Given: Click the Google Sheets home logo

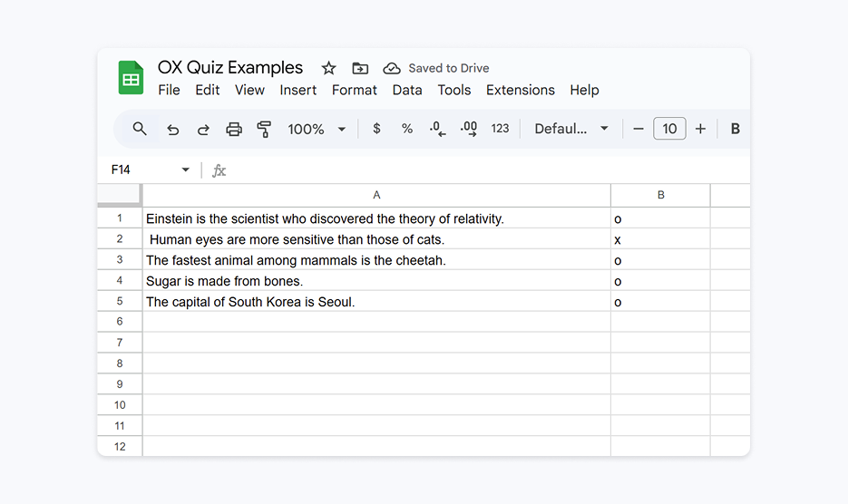Looking at the screenshot, I should click(x=132, y=78).
